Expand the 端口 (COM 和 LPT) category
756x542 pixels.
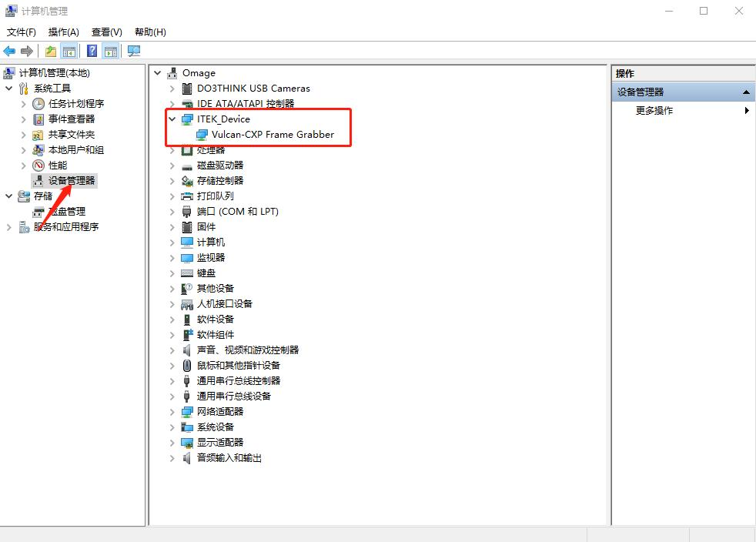(172, 212)
